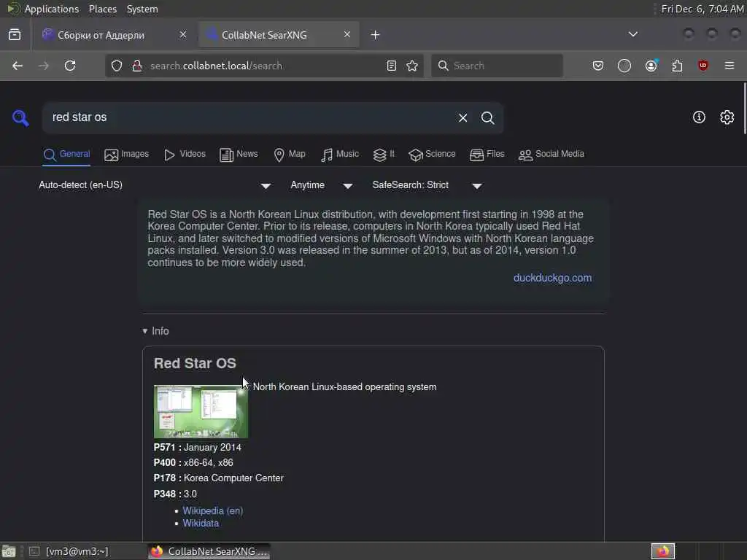Reload the current page
Screen dimensions: 747x560
[x=70, y=66]
